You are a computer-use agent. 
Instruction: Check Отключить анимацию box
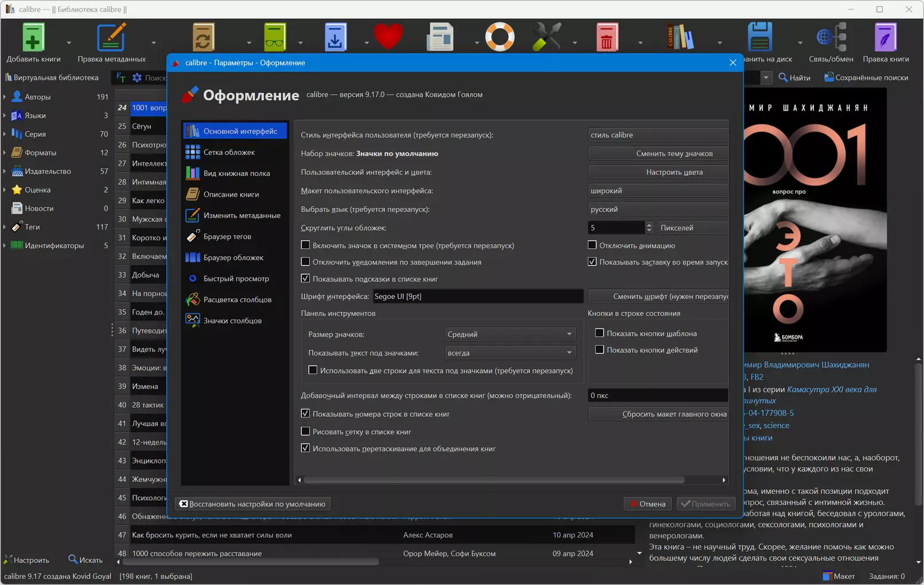pyautogui.click(x=592, y=245)
